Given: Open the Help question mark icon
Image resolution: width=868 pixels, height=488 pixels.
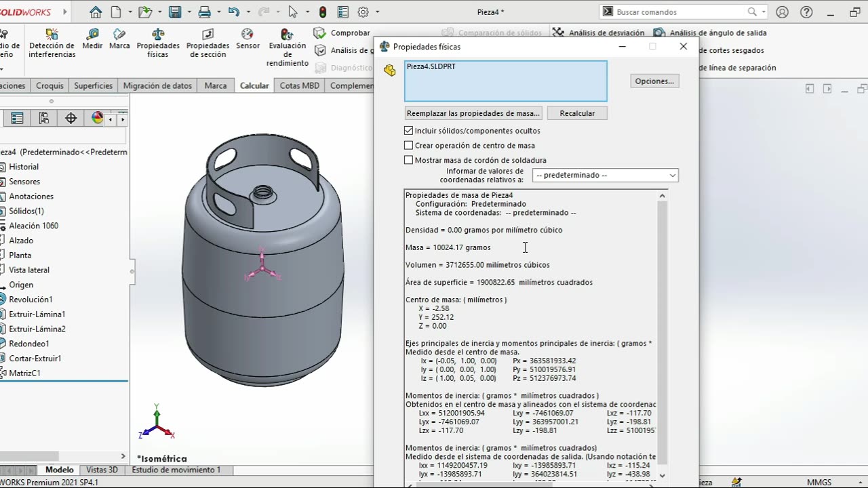Looking at the screenshot, I should tap(806, 12).
